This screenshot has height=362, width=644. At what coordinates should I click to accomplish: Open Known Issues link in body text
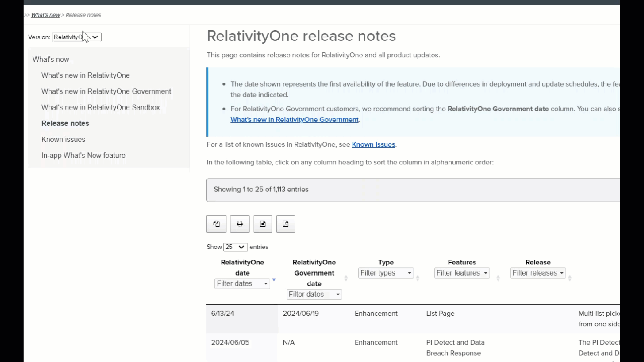[x=373, y=144]
